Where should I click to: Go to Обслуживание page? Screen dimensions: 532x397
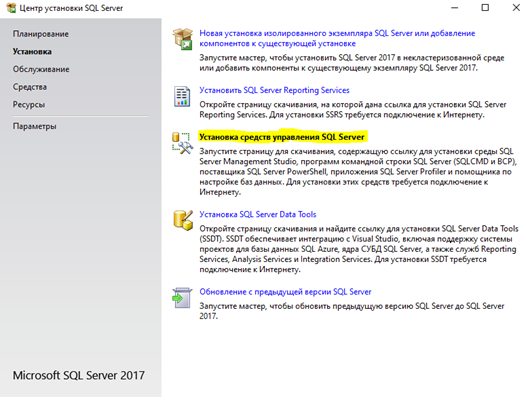pyautogui.click(x=41, y=69)
